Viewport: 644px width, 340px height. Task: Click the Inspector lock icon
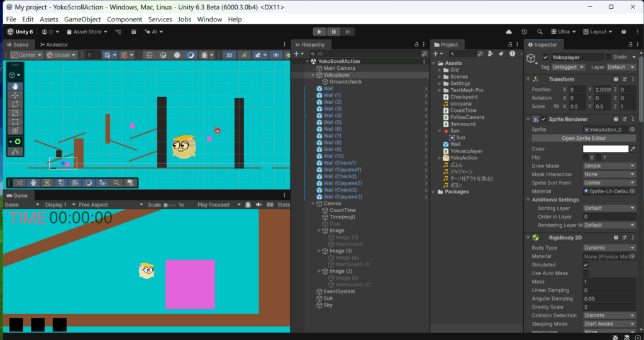[630, 45]
